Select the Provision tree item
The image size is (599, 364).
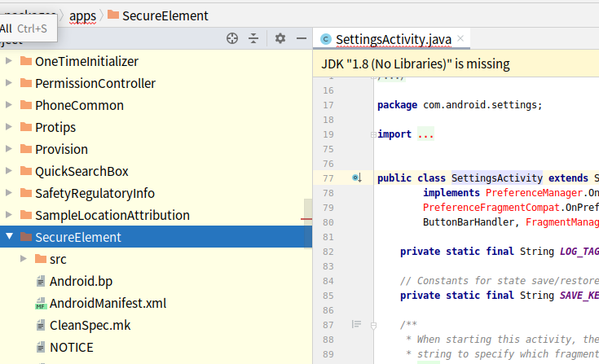61,149
